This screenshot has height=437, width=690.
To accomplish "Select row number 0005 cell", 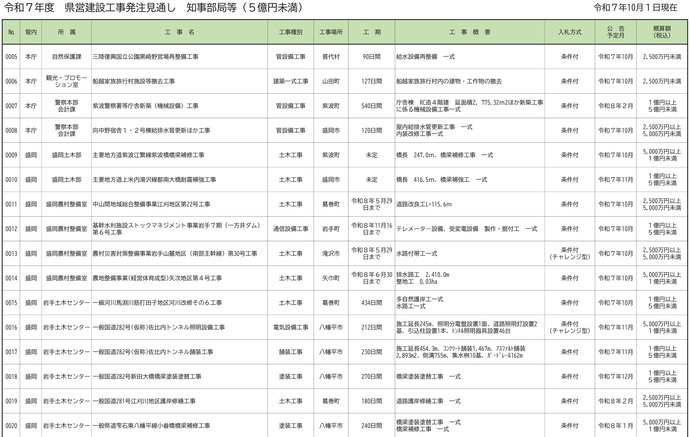I will point(11,57).
